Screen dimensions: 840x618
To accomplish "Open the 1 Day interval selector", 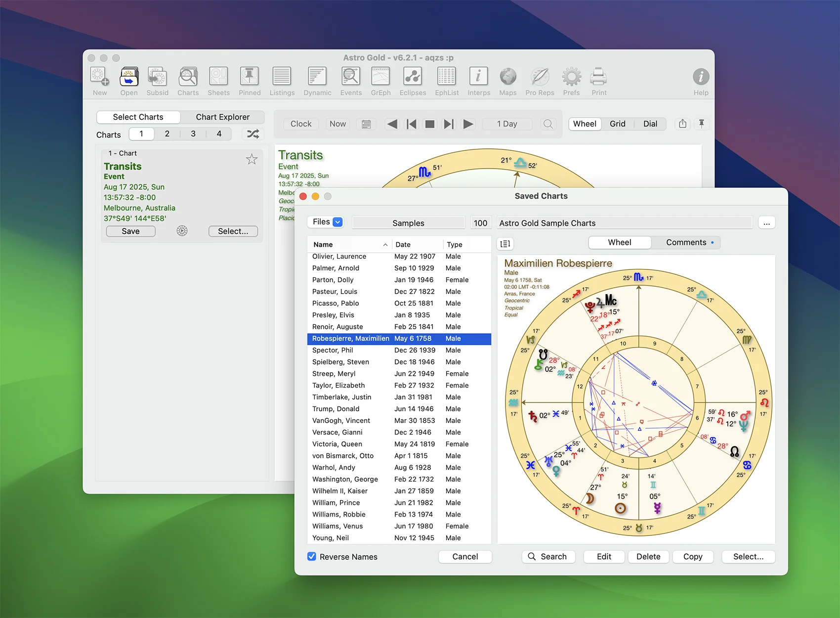I will [x=507, y=124].
